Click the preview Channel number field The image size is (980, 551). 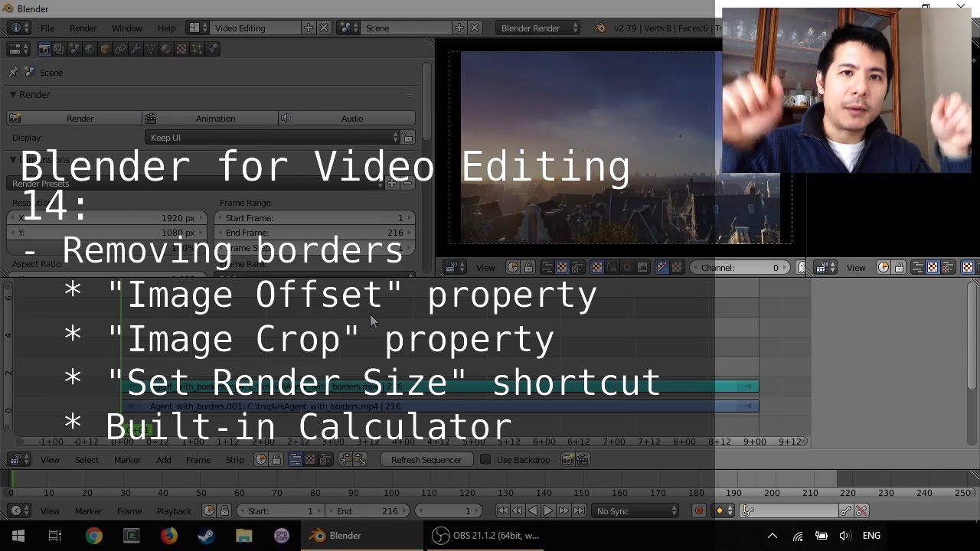coord(740,267)
